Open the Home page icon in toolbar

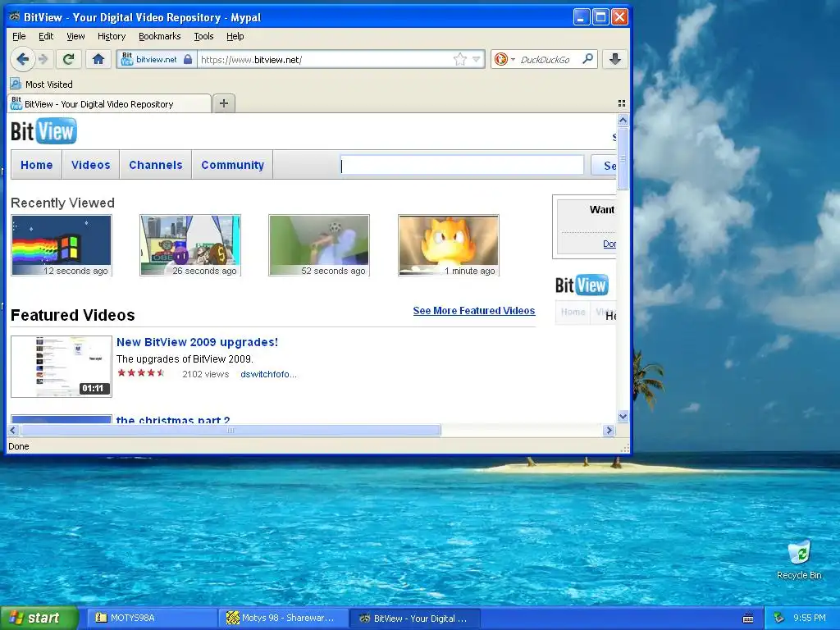[x=98, y=59]
